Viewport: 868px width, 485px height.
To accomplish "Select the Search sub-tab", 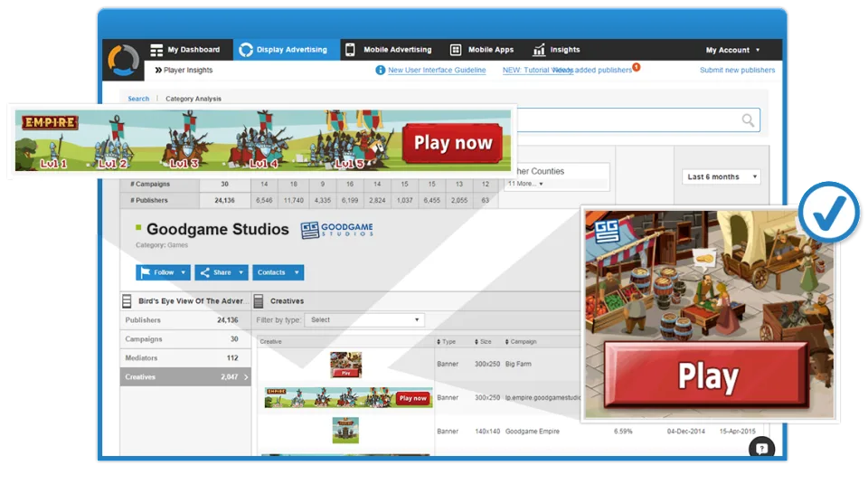I will pyautogui.click(x=138, y=99).
